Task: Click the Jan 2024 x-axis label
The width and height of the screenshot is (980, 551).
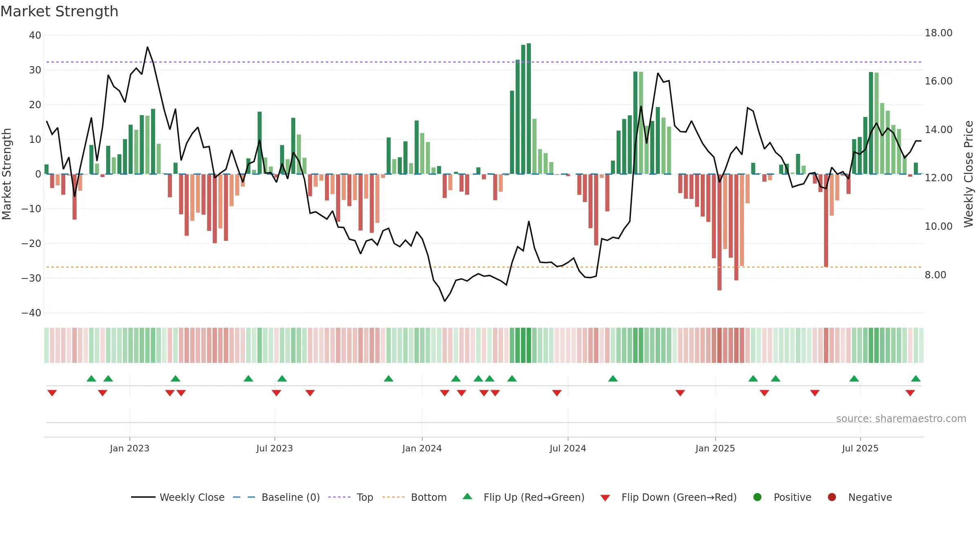Action: click(422, 448)
